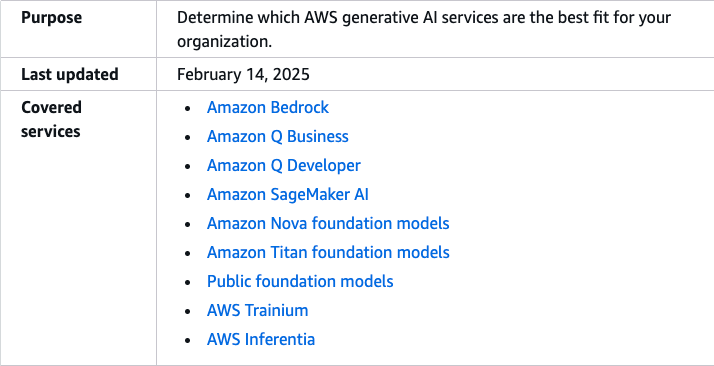Click the Last updated row header
Screen dimensions: 714x366
click(x=78, y=74)
